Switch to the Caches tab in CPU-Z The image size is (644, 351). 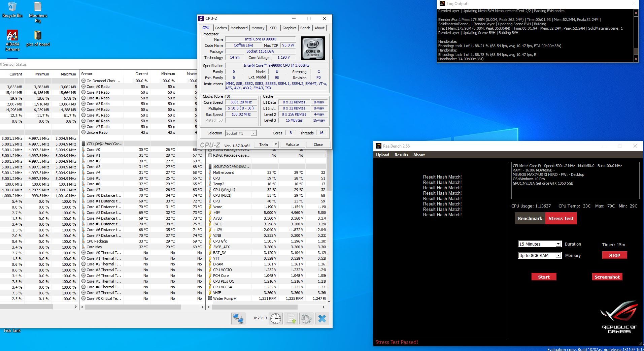pos(221,28)
